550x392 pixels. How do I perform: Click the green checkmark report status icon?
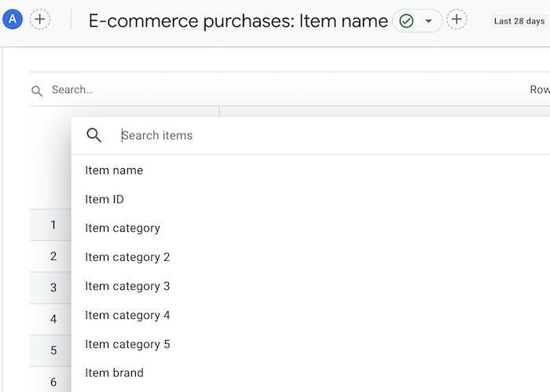(406, 21)
